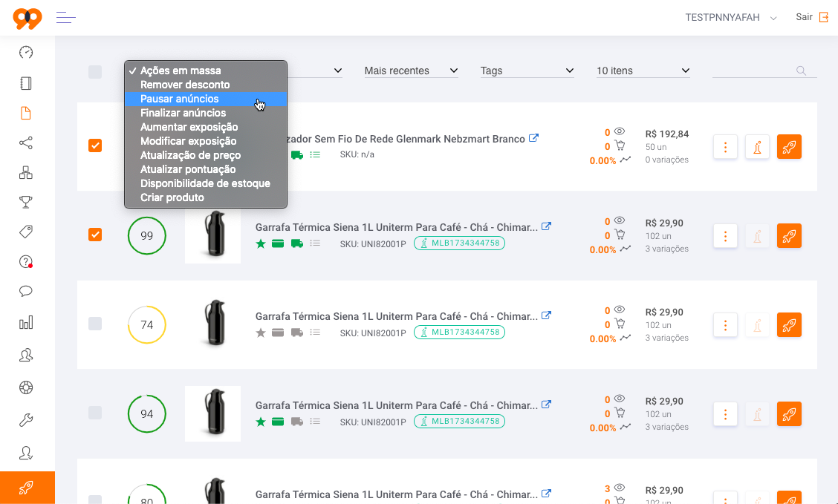Viewport: 838px width, 504px height.
Task: Open the question mark icon with red dot
Action: (26, 261)
